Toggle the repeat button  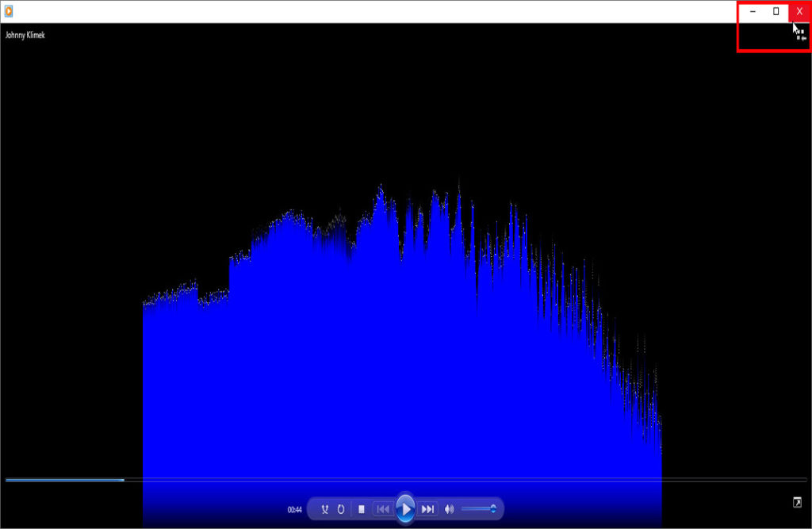341,509
